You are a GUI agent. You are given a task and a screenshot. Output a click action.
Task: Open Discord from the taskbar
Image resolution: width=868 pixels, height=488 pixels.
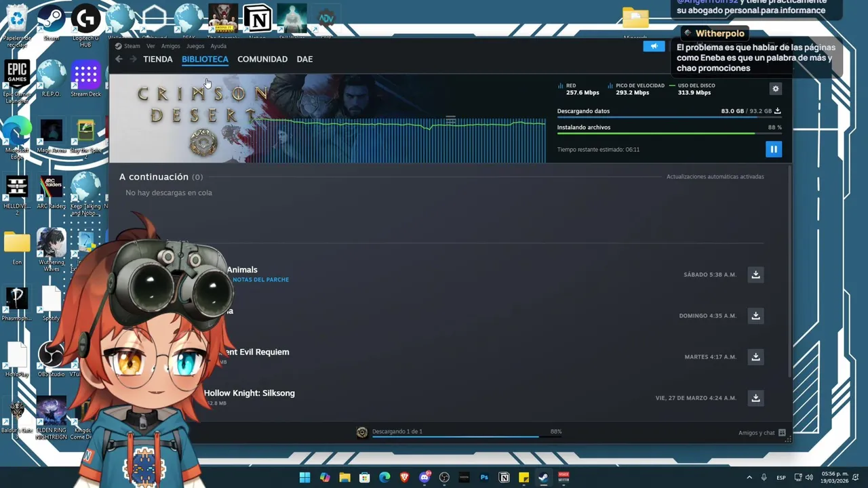pyautogui.click(x=425, y=477)
